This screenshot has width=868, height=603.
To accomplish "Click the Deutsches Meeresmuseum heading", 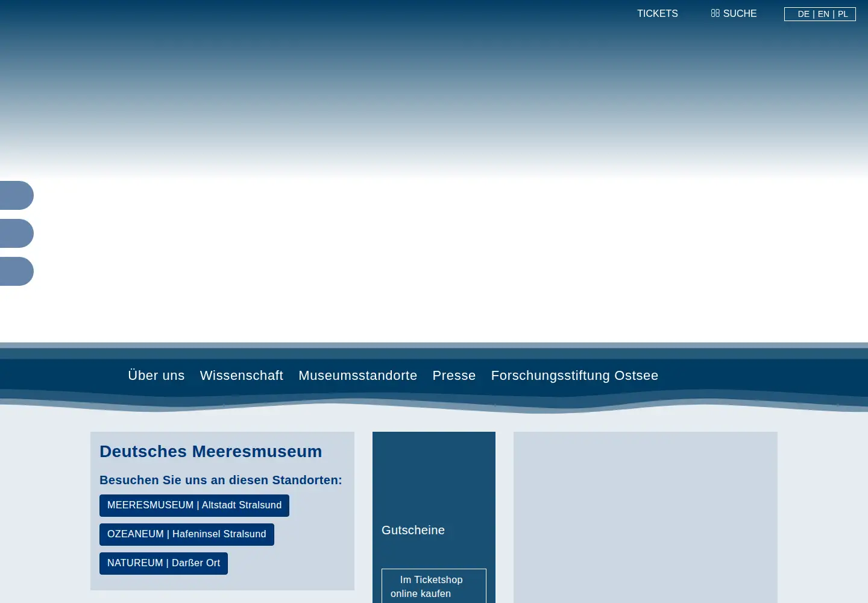I will [x=211, y=451].
